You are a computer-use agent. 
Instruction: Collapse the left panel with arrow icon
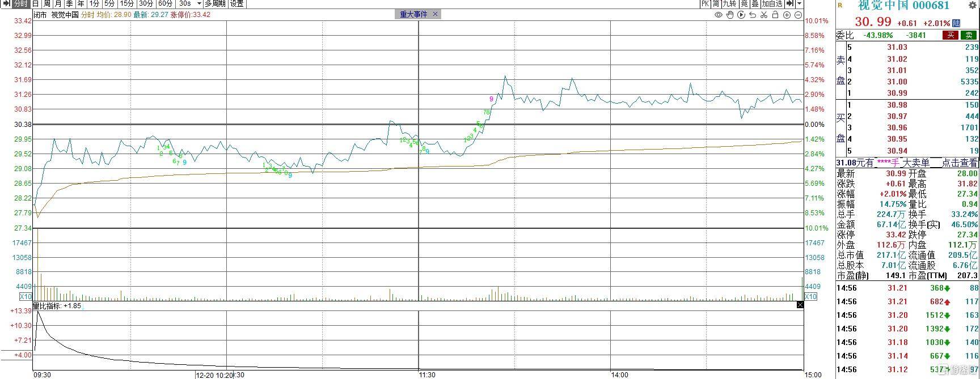pos(6,3)
